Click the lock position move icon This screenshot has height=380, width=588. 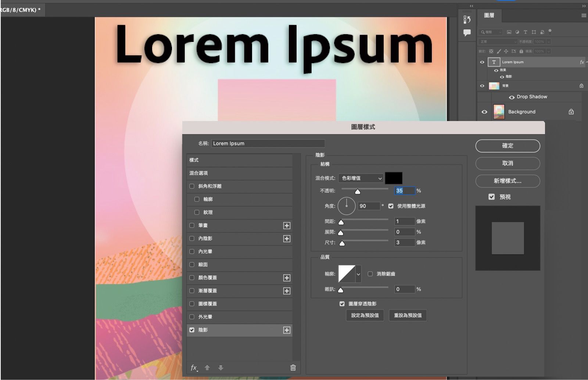(x=506, y=51)
